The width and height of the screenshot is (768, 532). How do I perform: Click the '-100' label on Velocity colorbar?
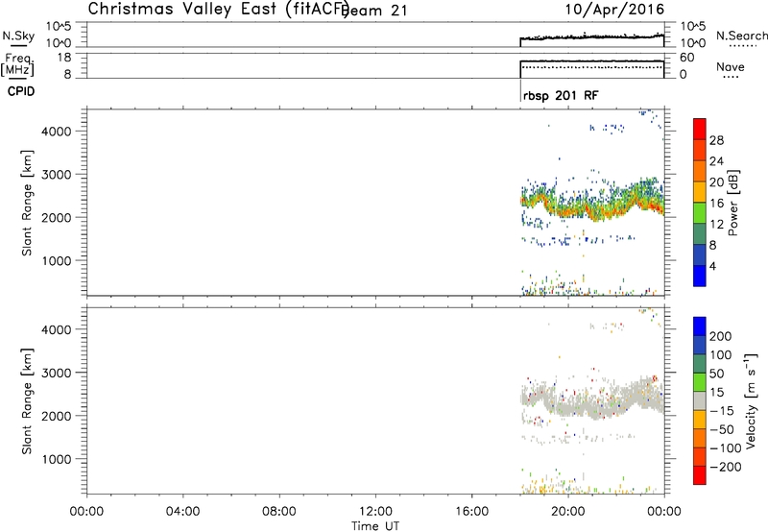coord(725,447)
